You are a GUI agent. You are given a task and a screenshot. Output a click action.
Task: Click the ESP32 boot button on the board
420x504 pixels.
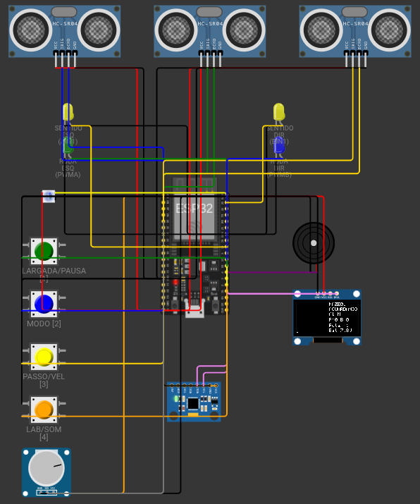(x=216, y=305)
